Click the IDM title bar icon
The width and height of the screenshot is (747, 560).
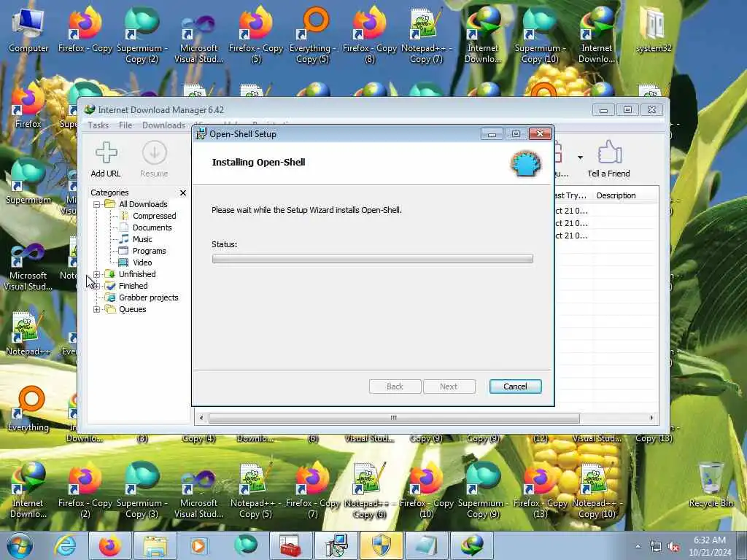pos(90,110)
